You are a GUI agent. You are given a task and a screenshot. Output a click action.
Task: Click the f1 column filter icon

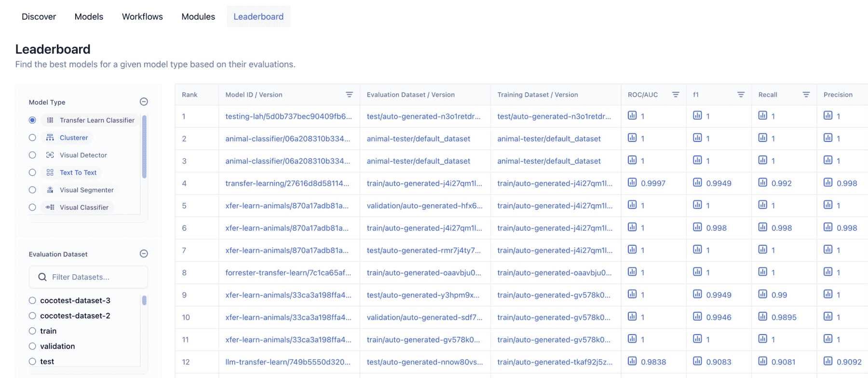tap(741, 95)
